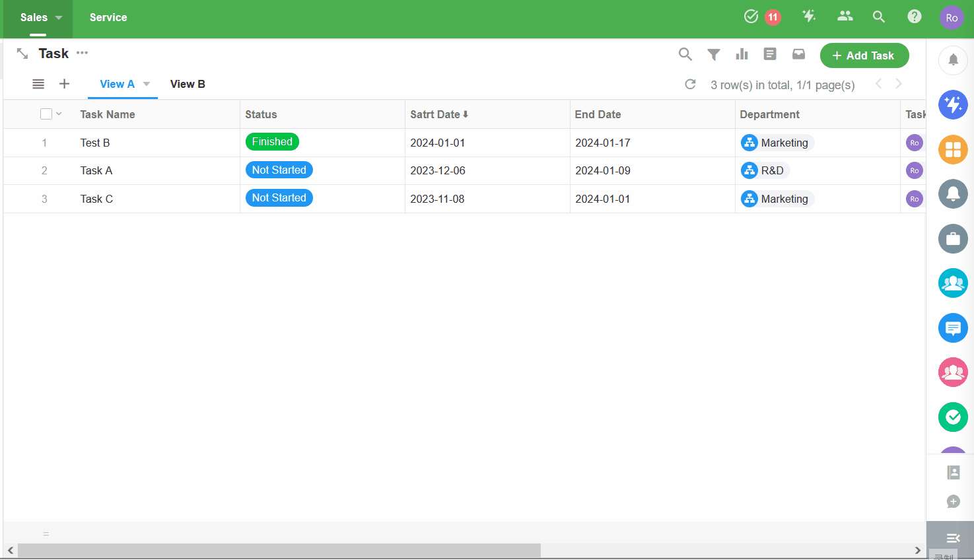The image size is (974, 560).
Task: Open the Test B task record
Action: pyautogui.click(x=95, y=143)
